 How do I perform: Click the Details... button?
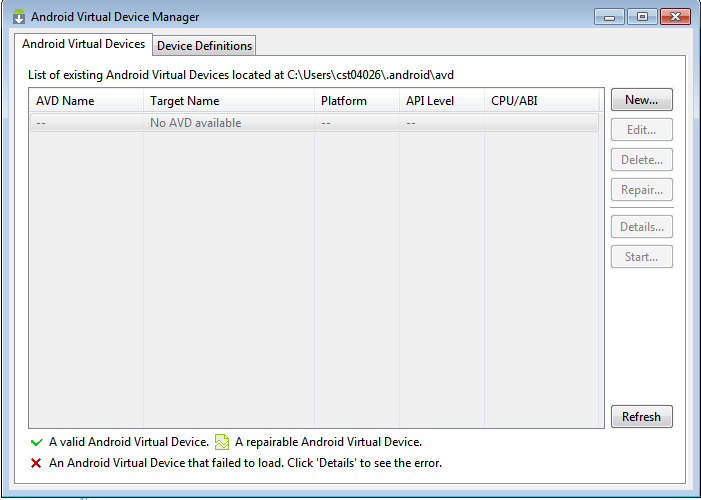tap(642, 227)
